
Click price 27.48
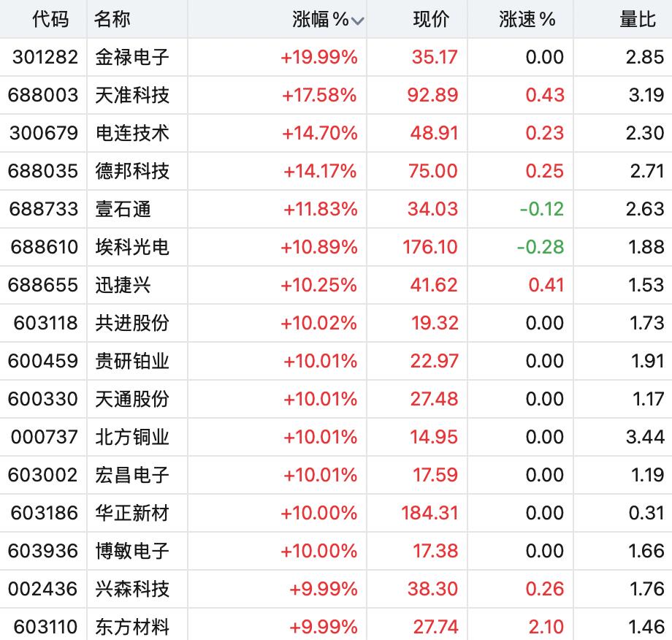point(434,399)
